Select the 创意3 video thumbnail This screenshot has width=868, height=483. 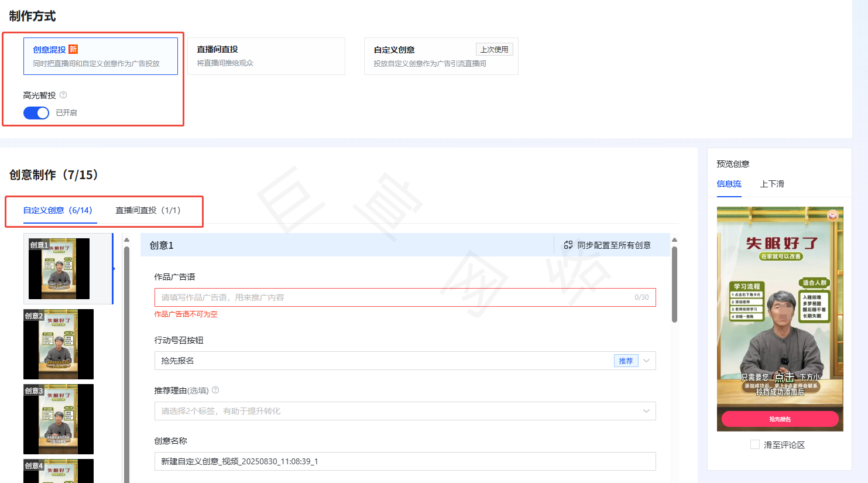point(58,419)
